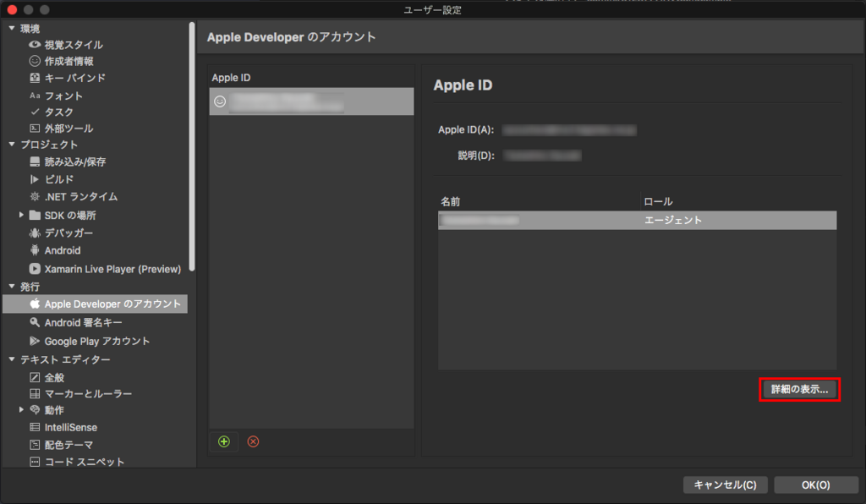Click the grid icon beside マーカーとルーラー

pos(34,393)
